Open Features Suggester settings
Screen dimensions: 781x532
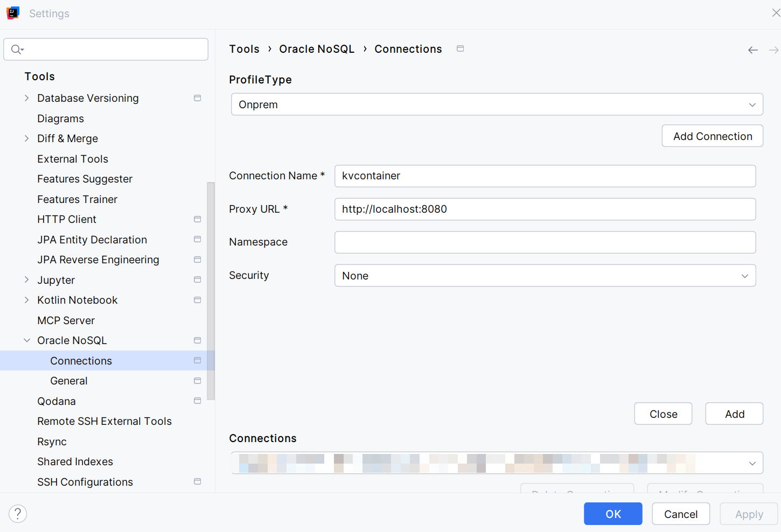(x=85, y=179)
